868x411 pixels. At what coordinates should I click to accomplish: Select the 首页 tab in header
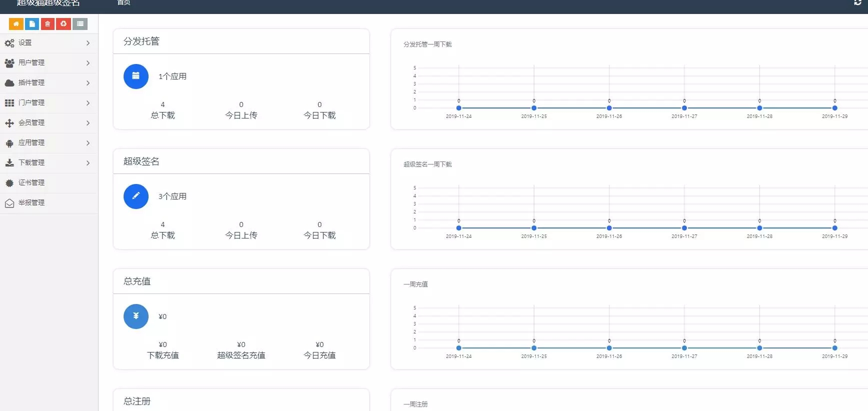click(124, 3)
